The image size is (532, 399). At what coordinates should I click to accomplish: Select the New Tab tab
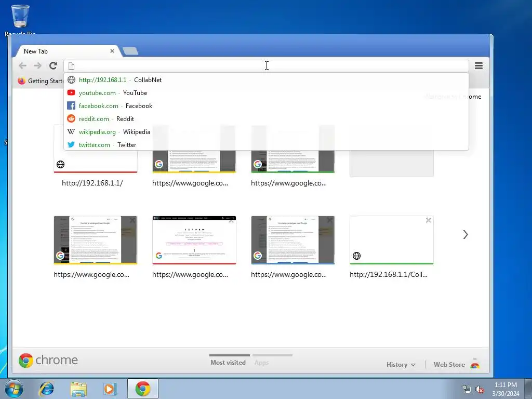point(68,51)
